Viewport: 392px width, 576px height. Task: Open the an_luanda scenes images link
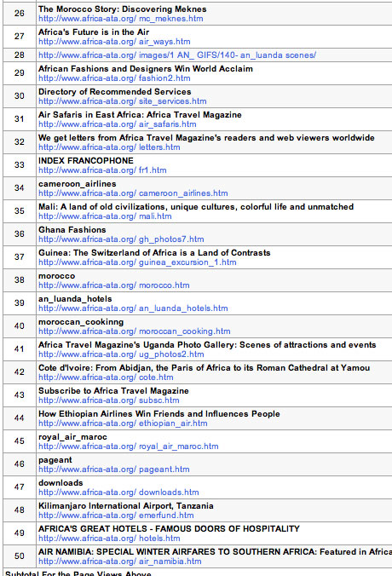(x=177, y=55)
